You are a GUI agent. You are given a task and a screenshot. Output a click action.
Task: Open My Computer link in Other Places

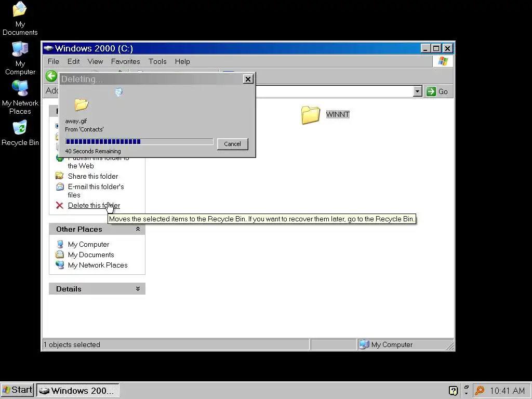click(x=88, y=244)
